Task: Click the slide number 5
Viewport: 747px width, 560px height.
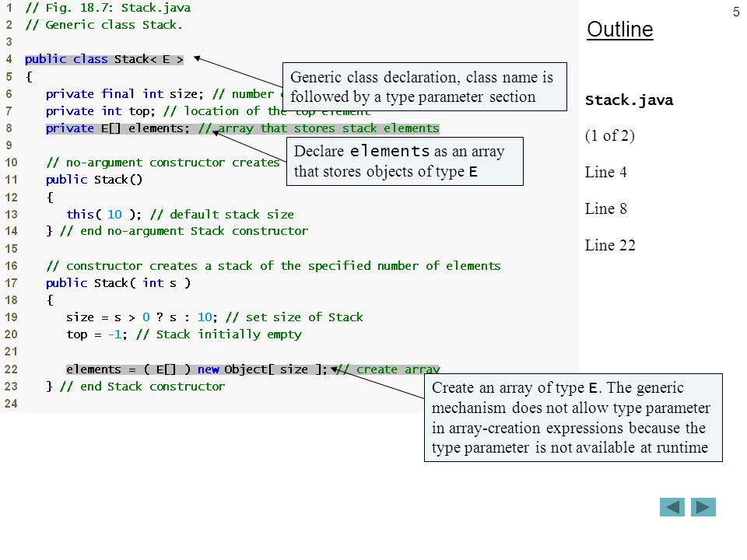Action: (736, 12)
